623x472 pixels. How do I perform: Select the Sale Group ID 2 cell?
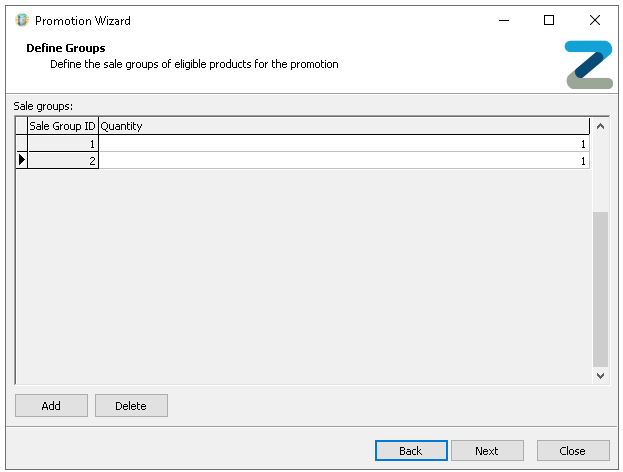point(63,160)
